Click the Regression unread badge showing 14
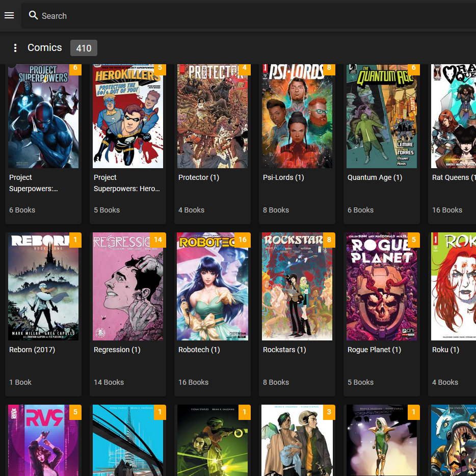The image size is (476, 476). coord(158,240)
